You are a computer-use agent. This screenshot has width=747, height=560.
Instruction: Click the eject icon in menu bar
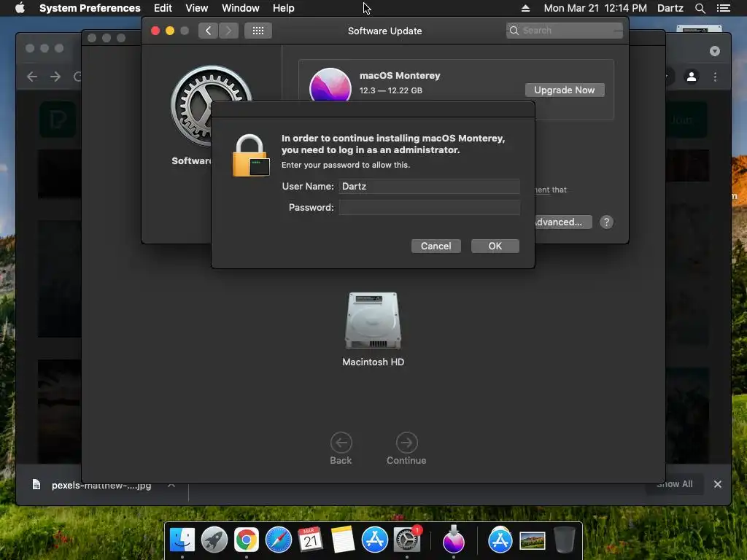pos(525,8)
